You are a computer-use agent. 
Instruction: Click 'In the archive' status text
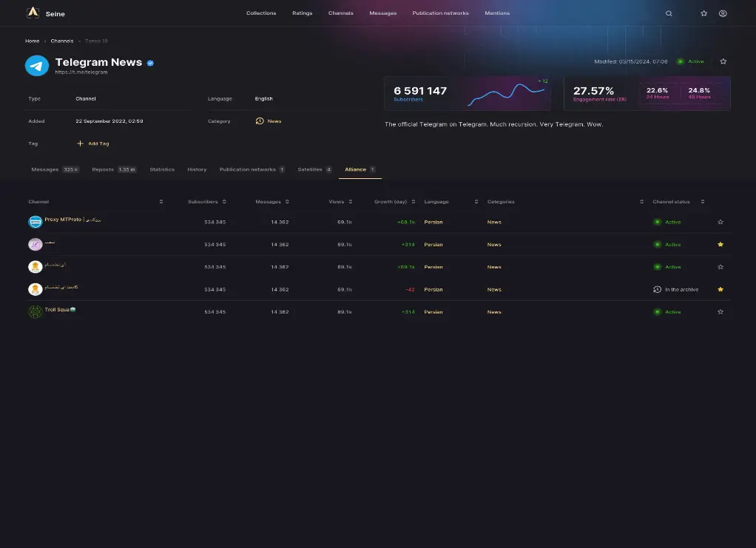[x=682, y=290]
